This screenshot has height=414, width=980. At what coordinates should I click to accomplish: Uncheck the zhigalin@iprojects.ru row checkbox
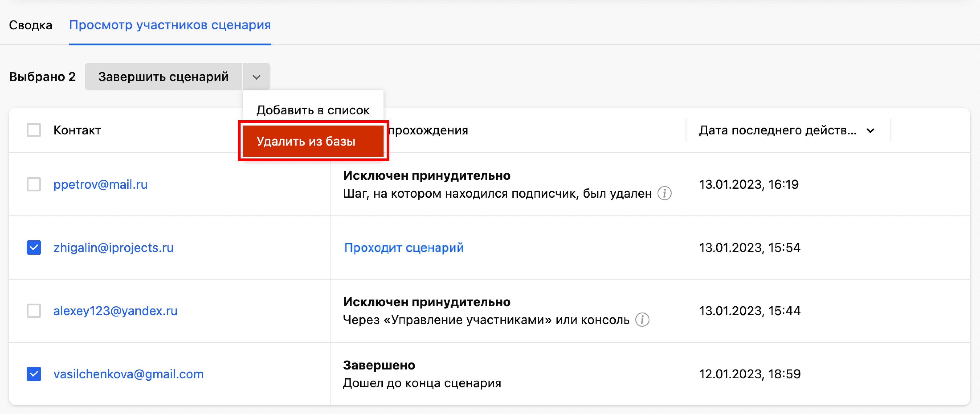click(x=34, y=248)
